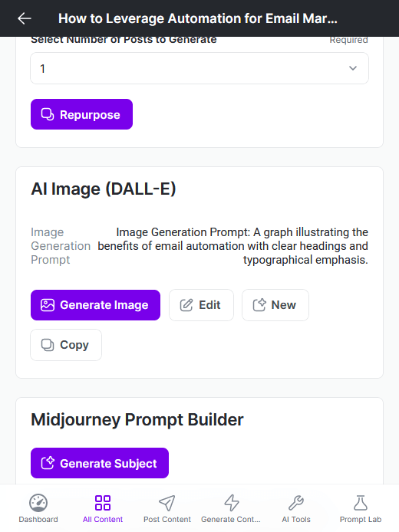The height and width of the screenshot is (532, 399).
Task: Open the Dashboard gauge icon
Action: pos(38,503)
